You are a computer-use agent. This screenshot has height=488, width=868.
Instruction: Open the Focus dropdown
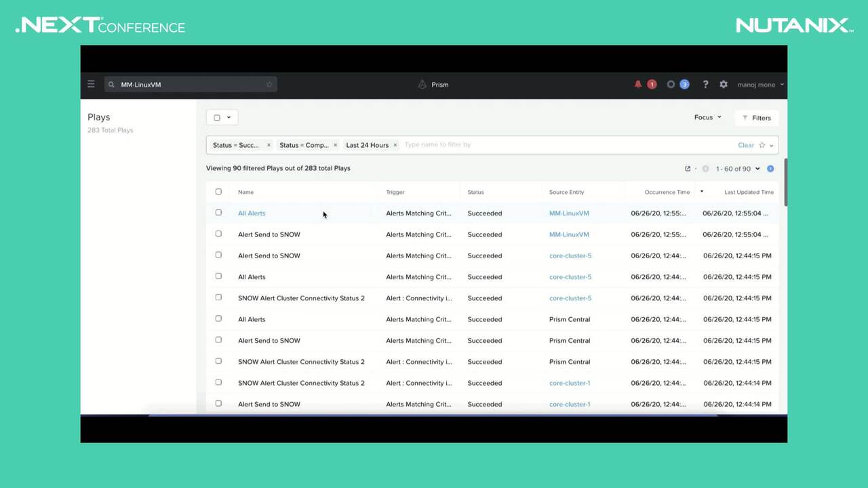pos(707,117)
